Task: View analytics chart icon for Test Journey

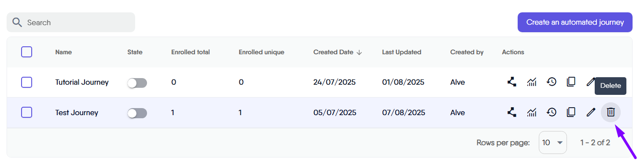Action: 532,112
